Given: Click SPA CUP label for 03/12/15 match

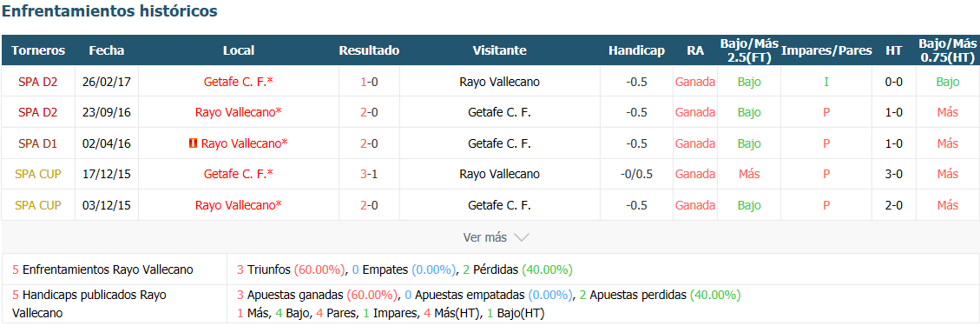Looking at the screenshot, I should (x=37, y=205).
